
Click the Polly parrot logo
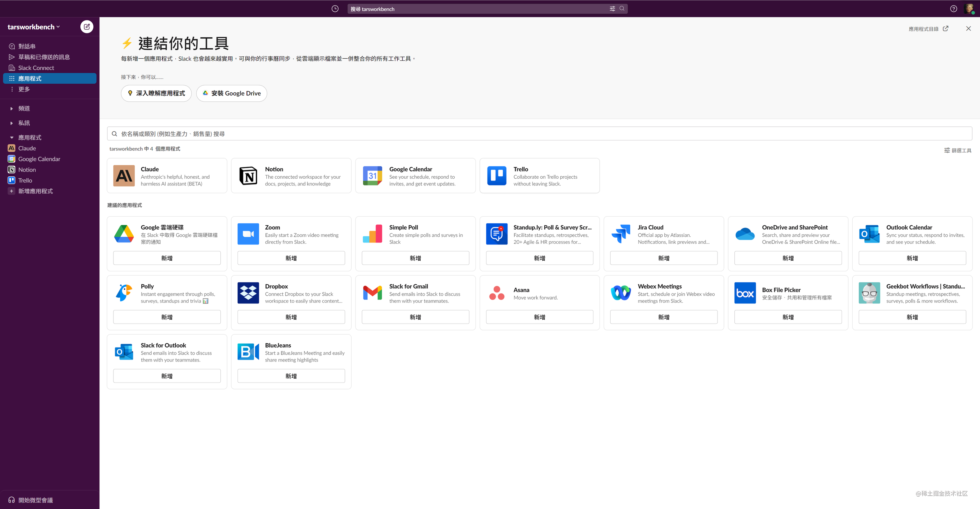[124, 293]
